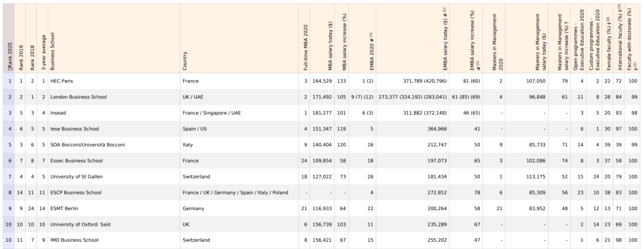Click MBA salary value 127,022
Viewport: 644px width, 249px height.
point(323,177)
